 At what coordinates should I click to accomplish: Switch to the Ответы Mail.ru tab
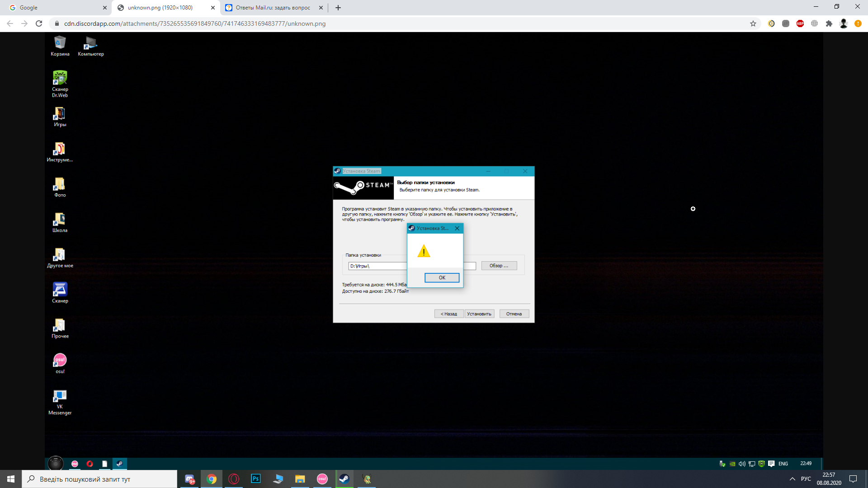(273, 8)
